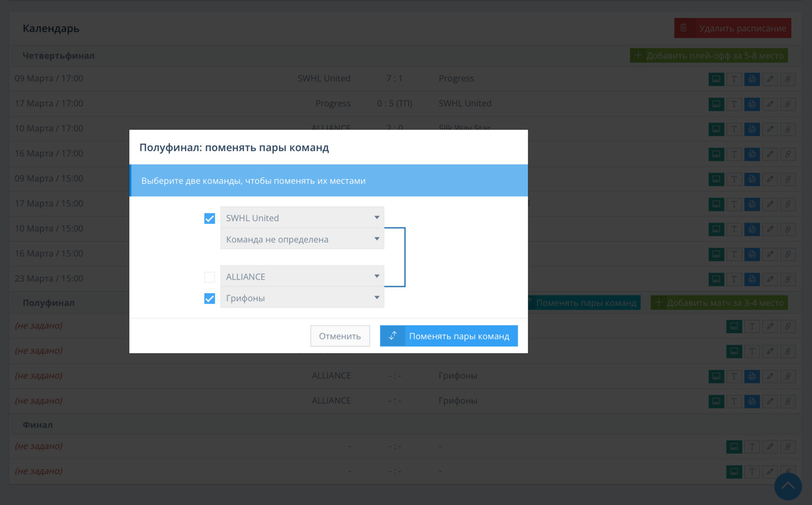Viewport: 812px width, 505px height.
Task: Click the 'Удалить расписание' red button
Action: [x=732, y=28]
